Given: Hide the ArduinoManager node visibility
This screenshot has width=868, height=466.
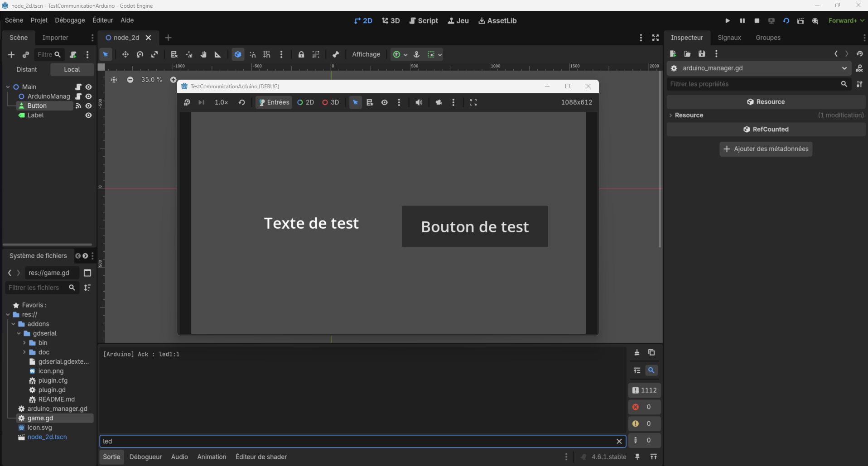Looking at the screenshot, I should point(89,96).
